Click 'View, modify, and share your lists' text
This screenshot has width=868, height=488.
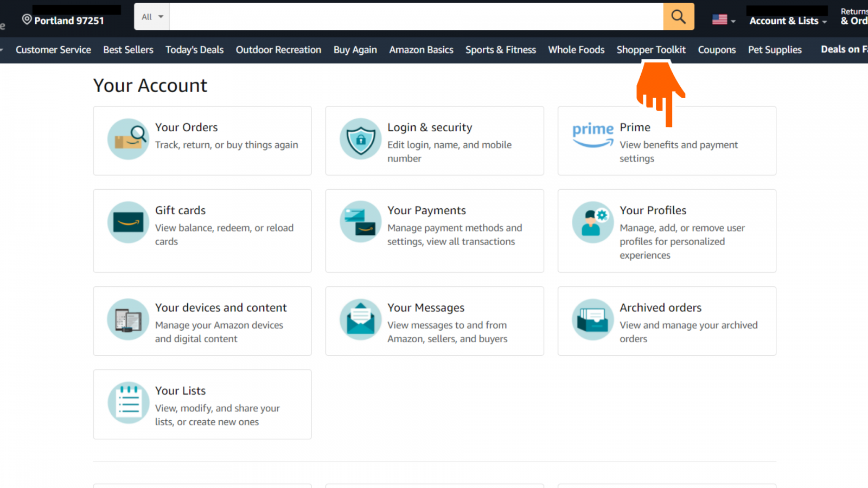[217, 415]
